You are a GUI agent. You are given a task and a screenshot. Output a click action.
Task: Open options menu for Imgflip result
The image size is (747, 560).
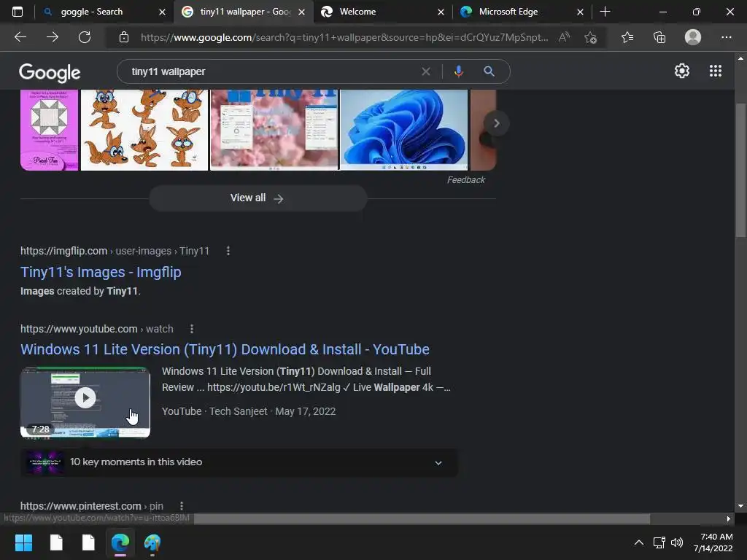(228, 251)
